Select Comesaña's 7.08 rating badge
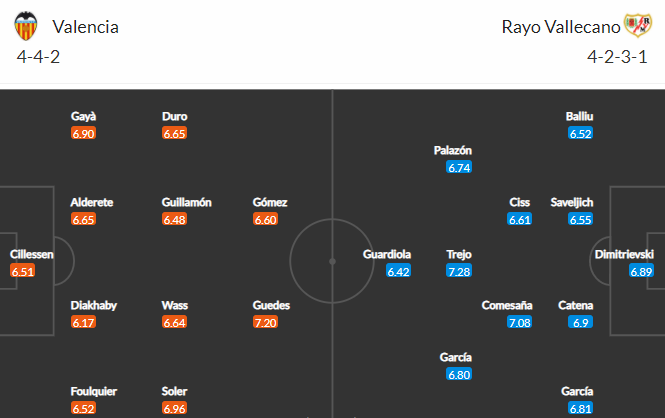 point(520,323)
